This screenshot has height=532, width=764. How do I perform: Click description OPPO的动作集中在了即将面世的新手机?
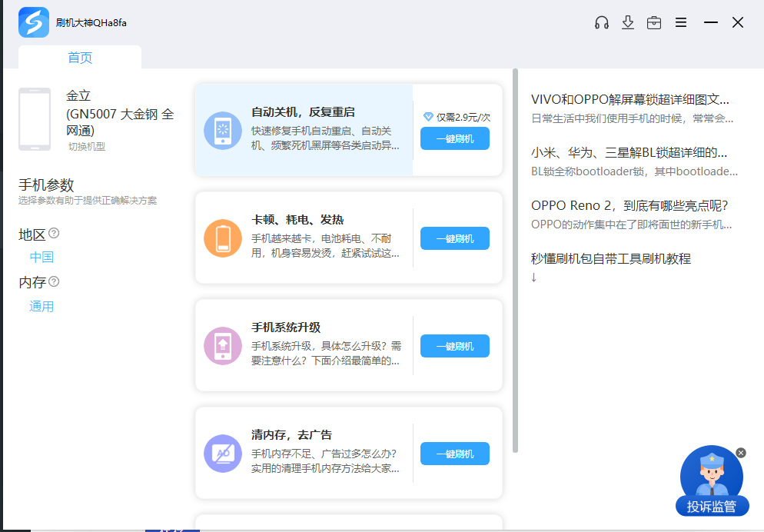click(x=632, y=224)
